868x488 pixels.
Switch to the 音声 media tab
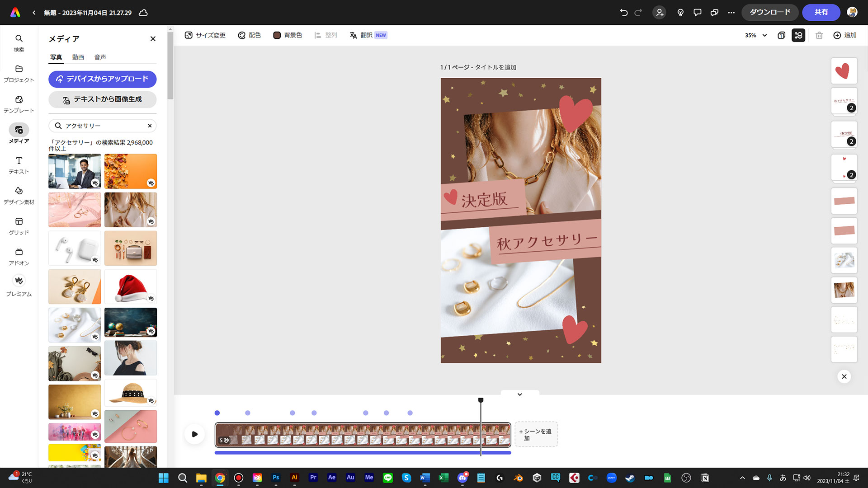tap(100, 57)
